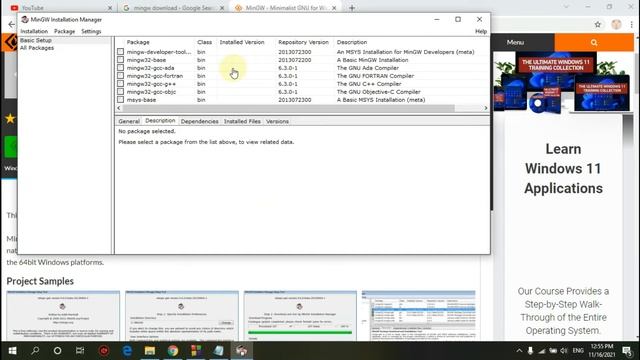
Task: Check the msys-base package box
Action: click(120, 100)
